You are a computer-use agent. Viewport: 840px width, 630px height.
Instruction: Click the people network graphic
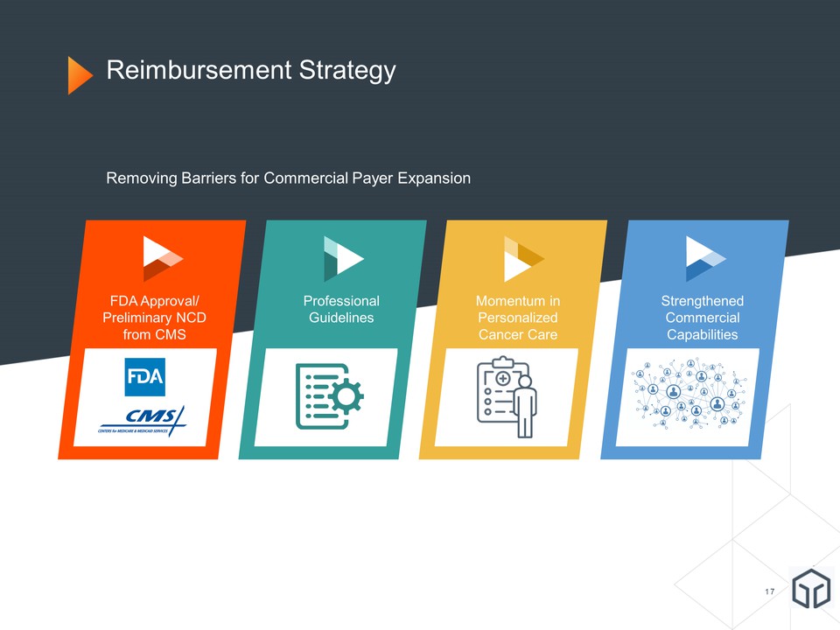pyautogui.click(x=690, y=394)
